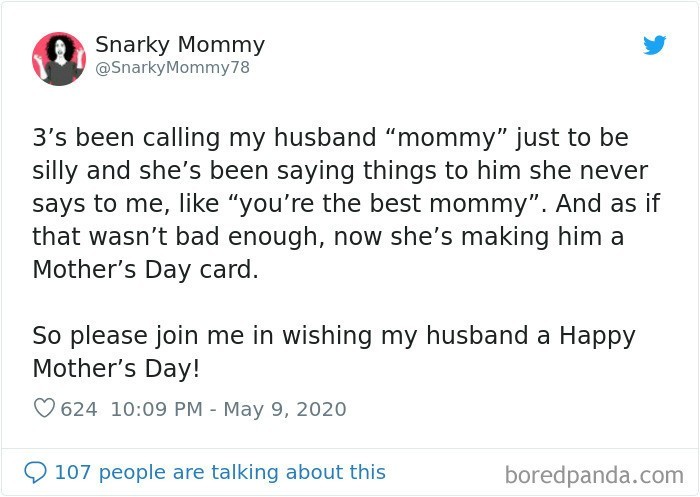
Task: Click the @SnarkyMommy78 handle
Action: (172, 67)
